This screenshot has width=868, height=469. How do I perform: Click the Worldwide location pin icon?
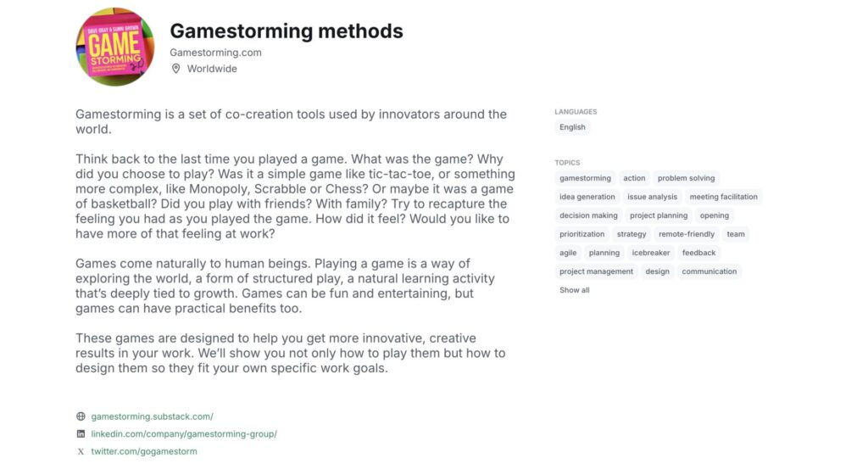click(176, 69)
